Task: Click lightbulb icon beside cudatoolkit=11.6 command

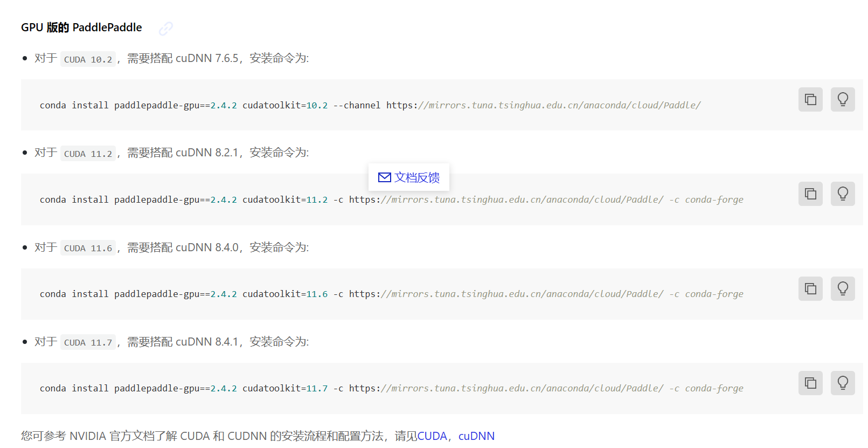Action: 843,288
